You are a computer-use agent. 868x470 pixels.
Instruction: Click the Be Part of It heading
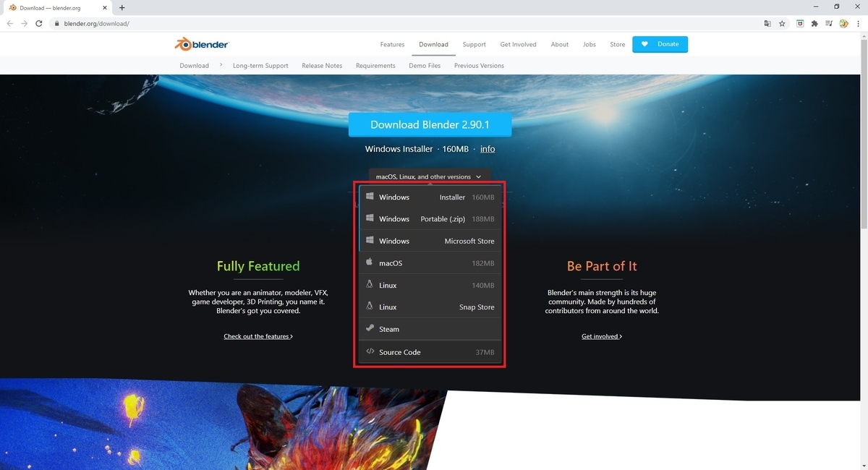point(602,266)
